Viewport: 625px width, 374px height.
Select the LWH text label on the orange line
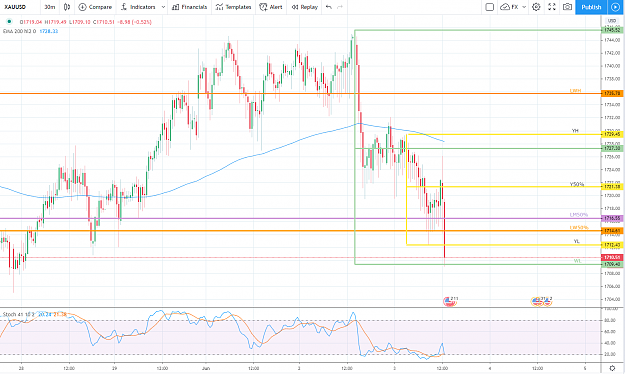(575, 91)
